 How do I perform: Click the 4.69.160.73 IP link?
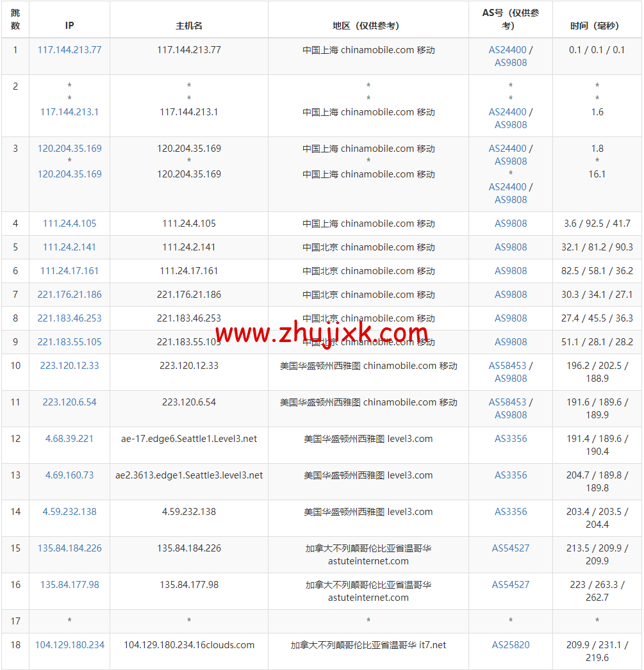pos(69,475)
